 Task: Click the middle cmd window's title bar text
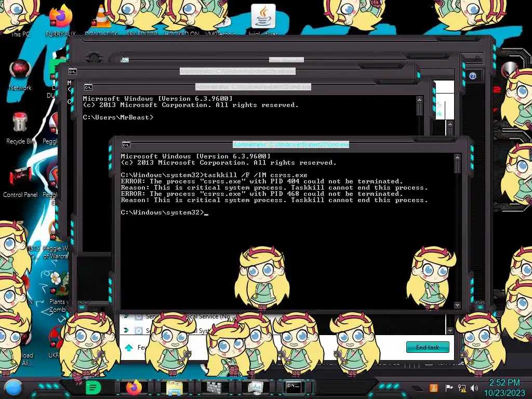click(253, 87)
